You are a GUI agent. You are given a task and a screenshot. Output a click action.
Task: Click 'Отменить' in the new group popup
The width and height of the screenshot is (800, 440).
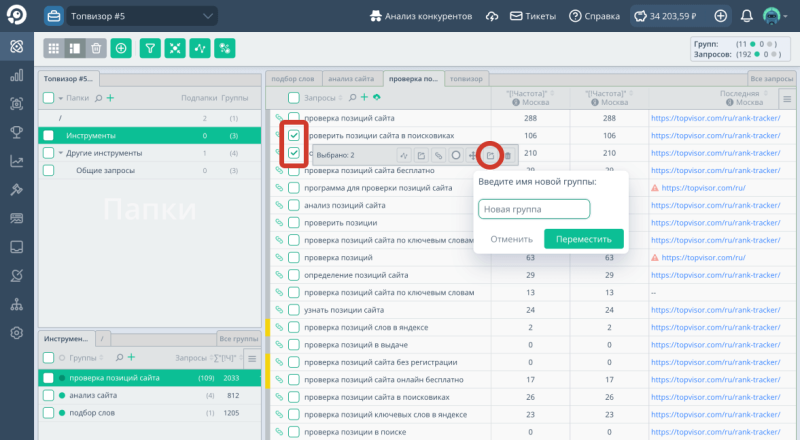coord(511,239)
